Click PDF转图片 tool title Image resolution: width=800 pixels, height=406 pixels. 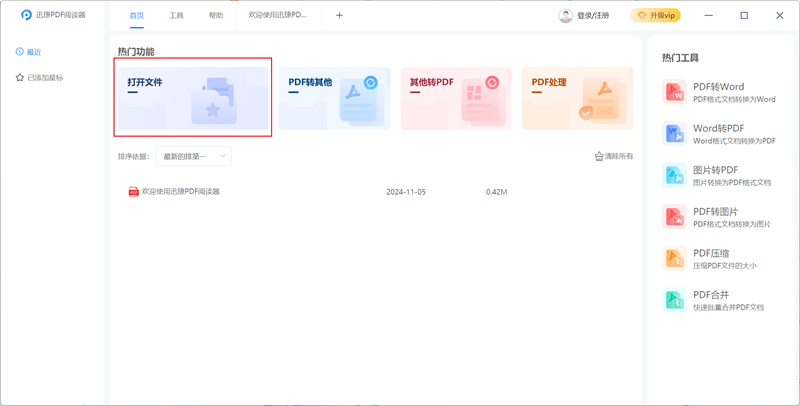pyautogui.click(x=715, y=212)
